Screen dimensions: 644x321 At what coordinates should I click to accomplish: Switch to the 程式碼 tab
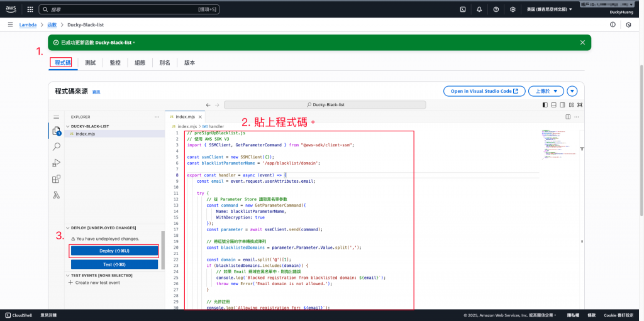point(63,63)
